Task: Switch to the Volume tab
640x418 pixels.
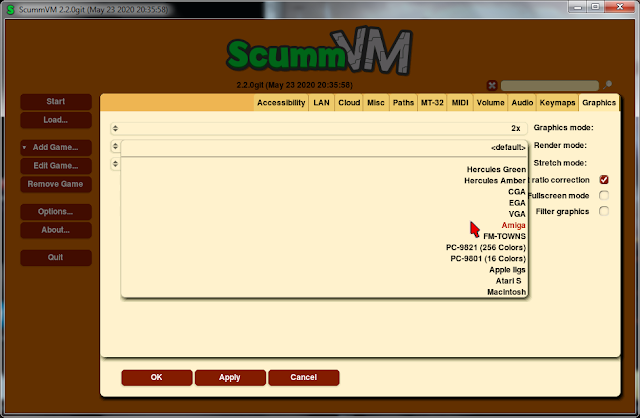Action: [x=490, y=102]
